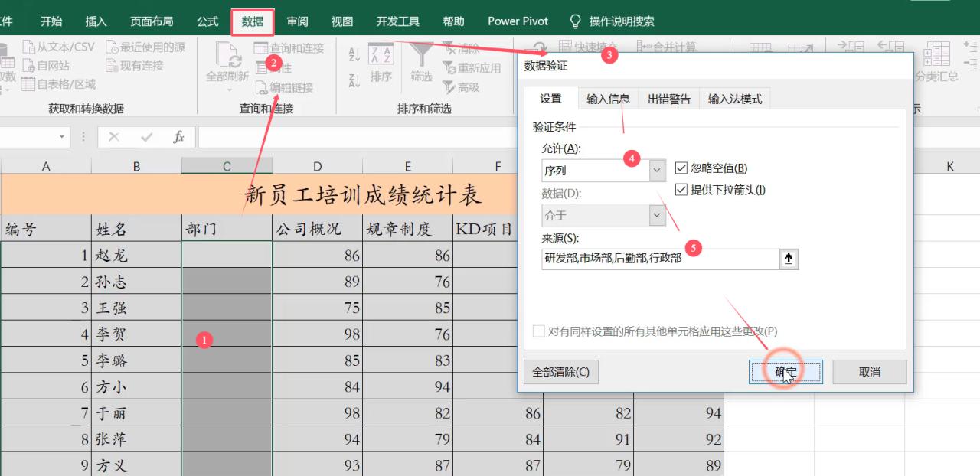This screenshot has width=980, height=476.
Task: Click the Refresh All (全部刷新) icon
Action: 227,54
